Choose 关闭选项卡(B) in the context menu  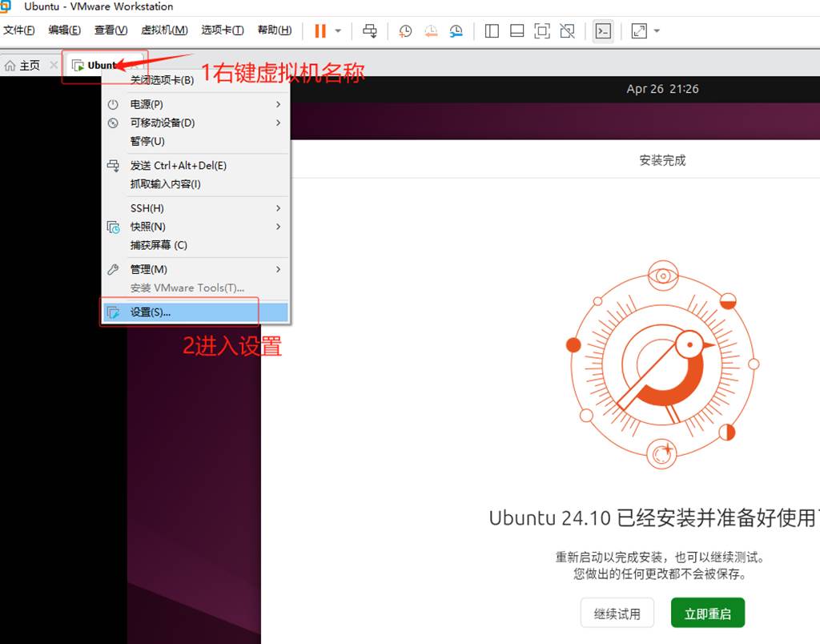point(195,80)
